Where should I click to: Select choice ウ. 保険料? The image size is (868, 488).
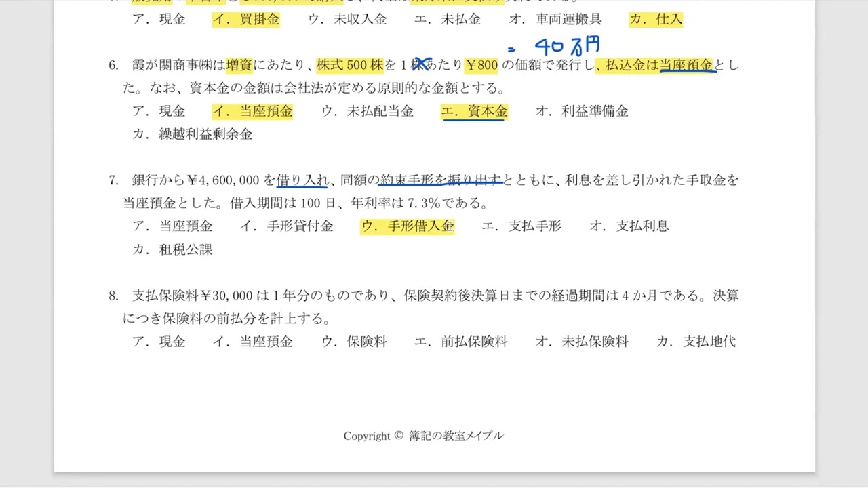(x=354, y=342)
